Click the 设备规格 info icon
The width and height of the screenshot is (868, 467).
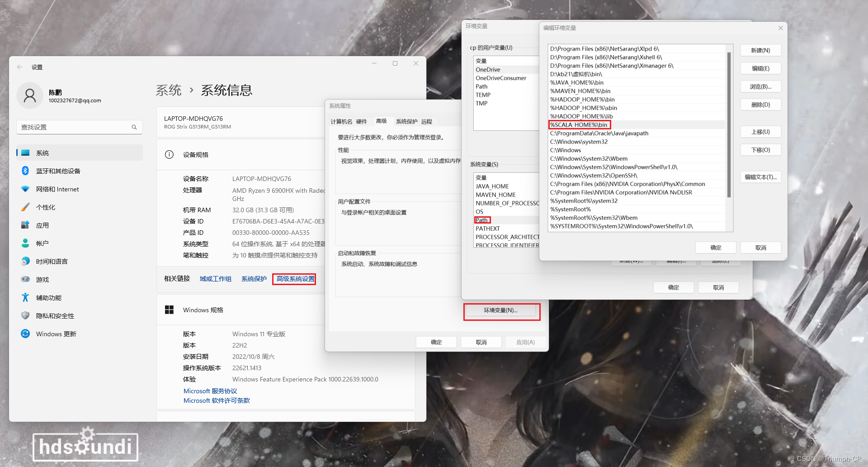coord(169,154)
